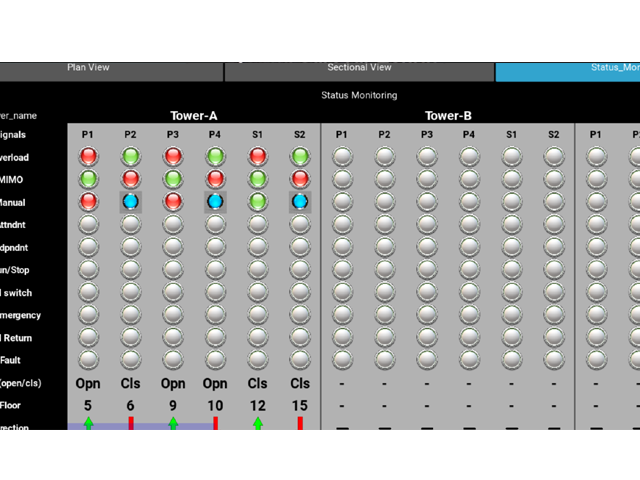
Task: Click Tower-A P2 blue Manual indicator
Action: pos(130,201)
